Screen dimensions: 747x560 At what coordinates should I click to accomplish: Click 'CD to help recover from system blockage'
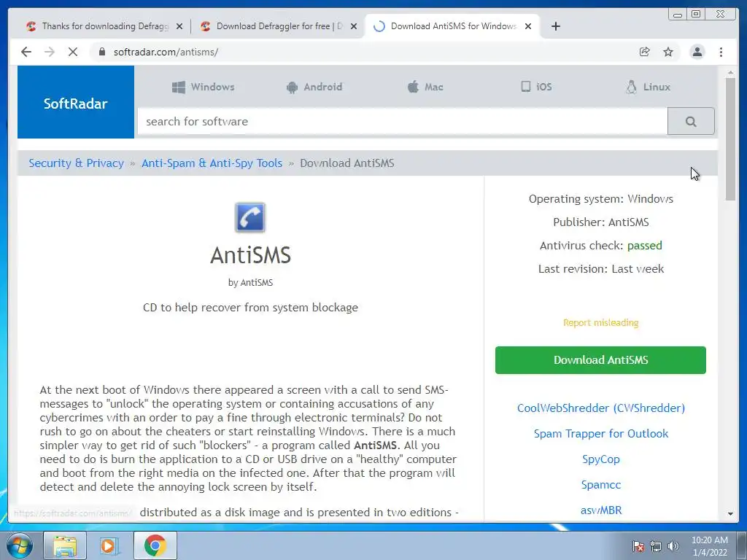tap(251, 308)
